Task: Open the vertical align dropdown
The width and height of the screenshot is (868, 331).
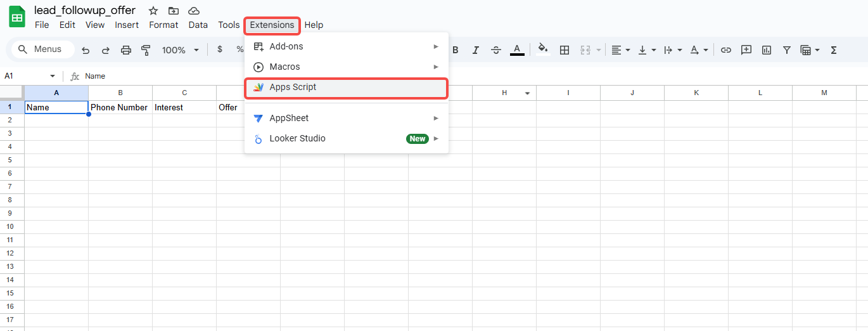Action: pyautogui.click(x=647, y=49)
